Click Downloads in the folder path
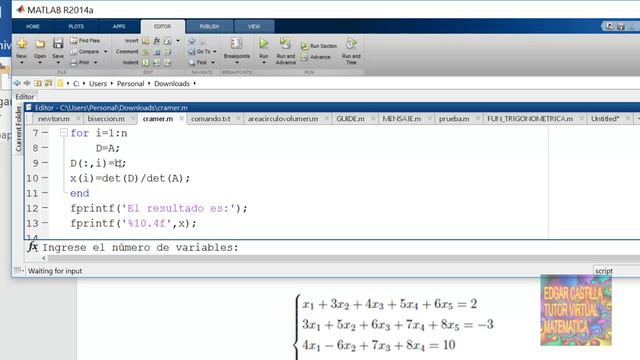This screenshot has height=360, width=640. coord(172,84)
